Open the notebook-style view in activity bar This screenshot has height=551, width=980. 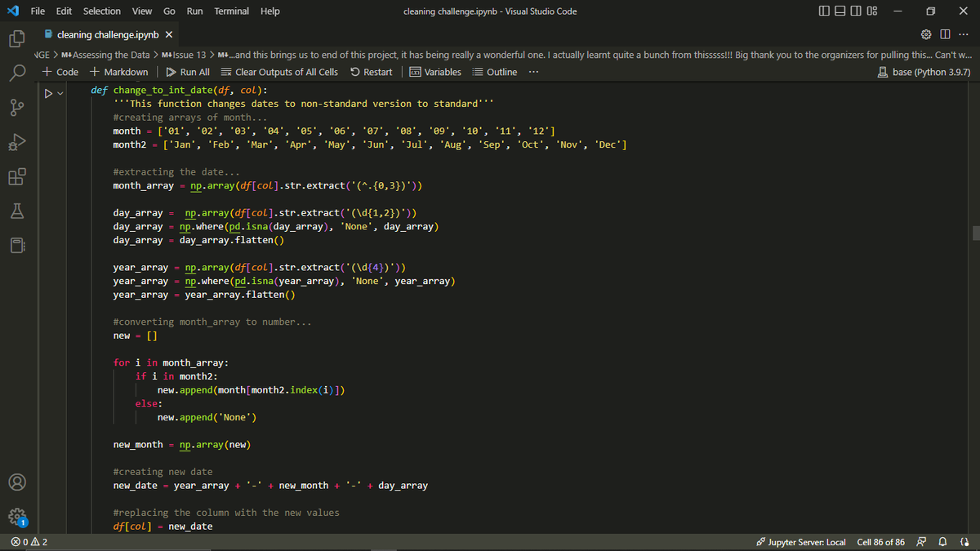[x=17, y=245]
